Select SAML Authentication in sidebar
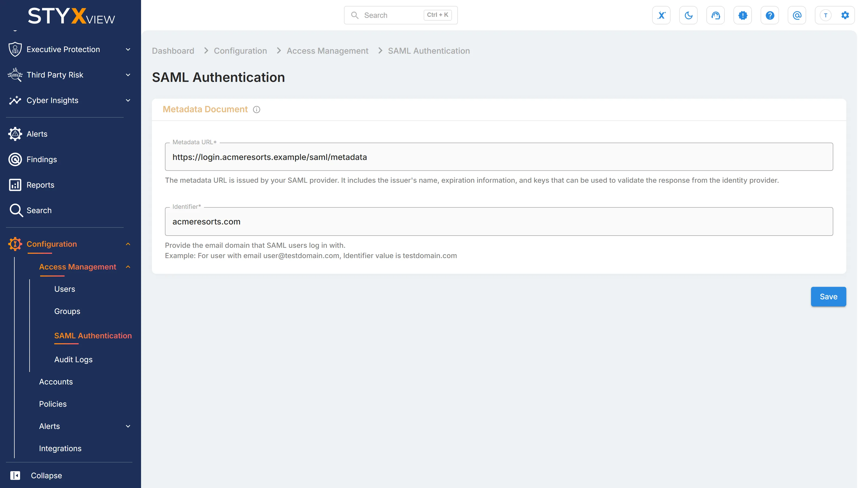This screenshot has width=868, height=488. tap(93, 336)
